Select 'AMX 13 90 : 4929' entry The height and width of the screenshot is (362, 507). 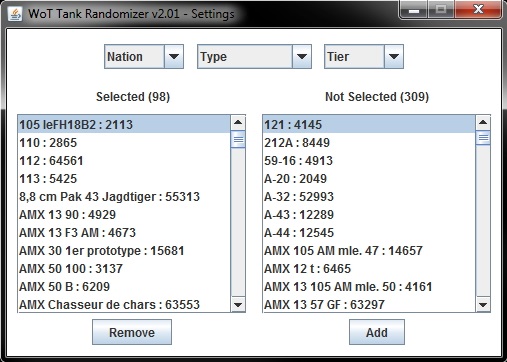point(124,215)
